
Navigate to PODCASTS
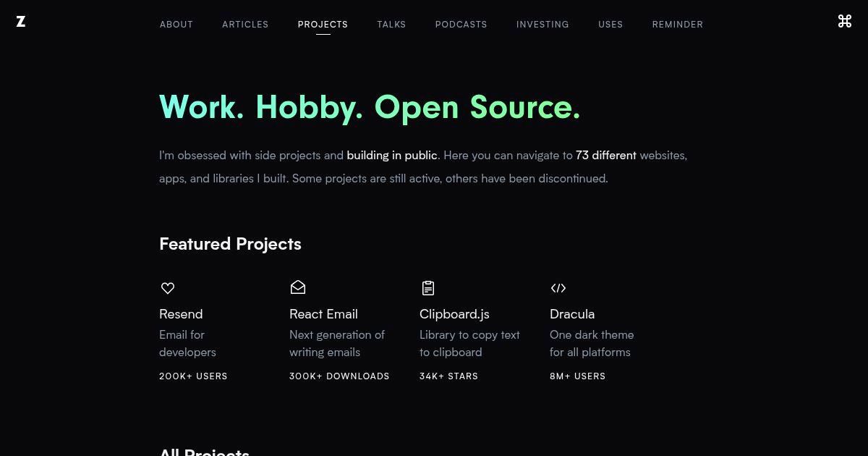point(461,24)
